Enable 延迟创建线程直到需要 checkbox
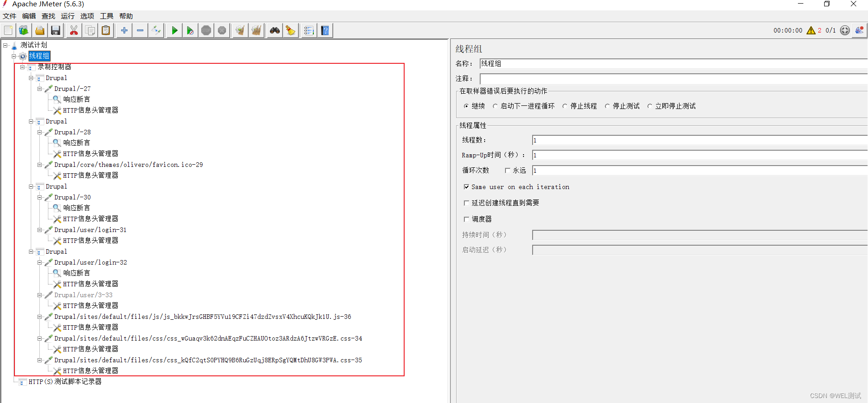This screenshot has height=403, width=868. tap(466, 203)
